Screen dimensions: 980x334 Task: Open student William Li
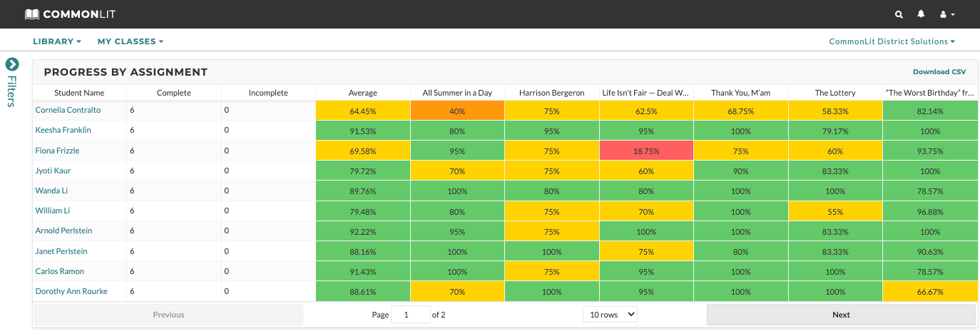click(52, 211)
